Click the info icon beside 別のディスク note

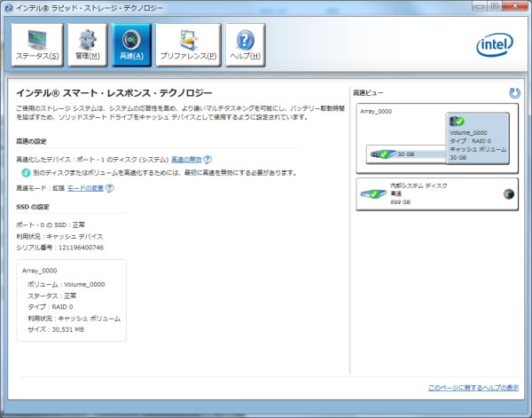[26, 173]
